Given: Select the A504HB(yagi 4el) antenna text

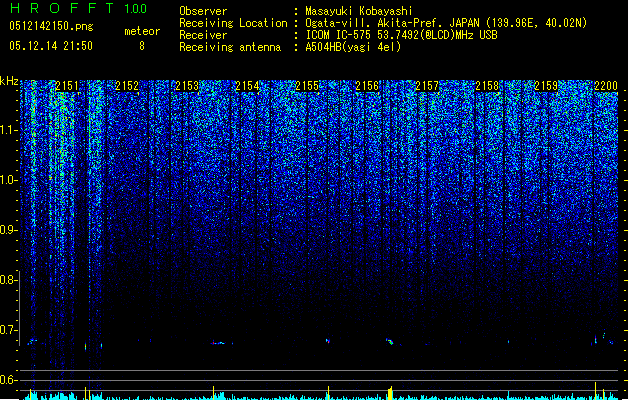Looking at the screenshot, I should click(353, 47).
